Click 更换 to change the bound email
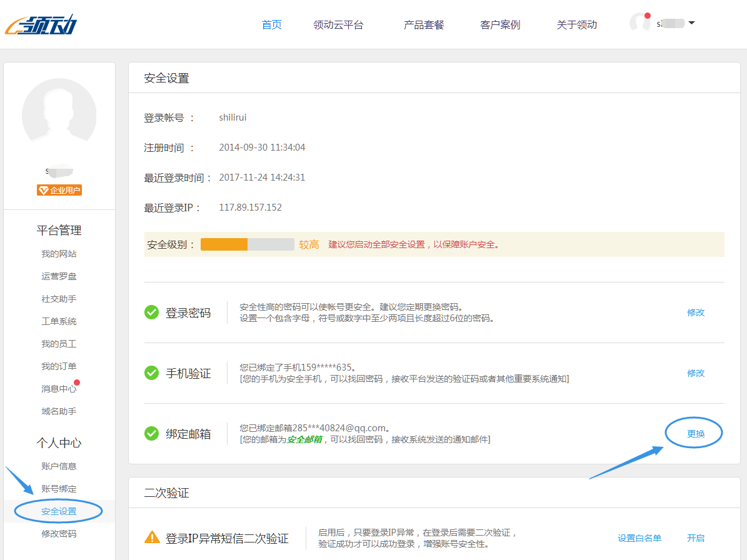 [694, 432]
